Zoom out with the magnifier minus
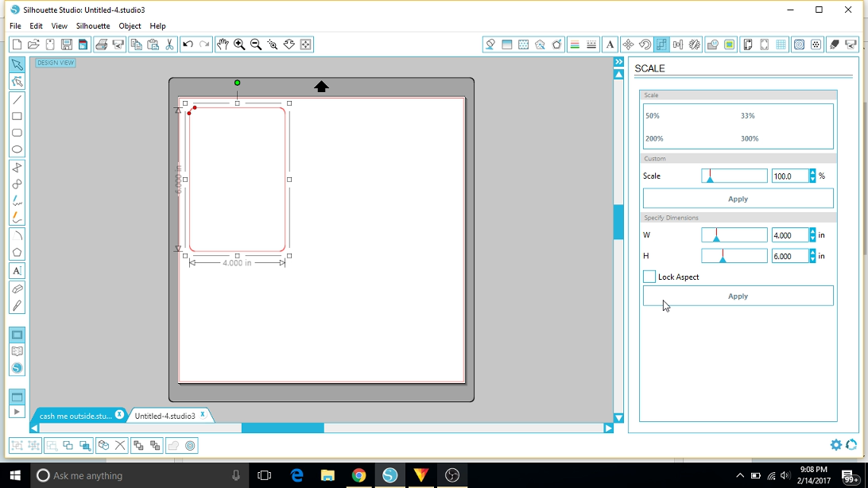The height and width of the screenshot is (488, 868). point(256,45)
